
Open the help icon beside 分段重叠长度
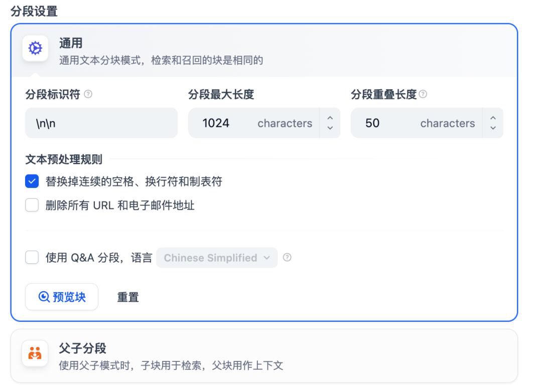(424, 94)
